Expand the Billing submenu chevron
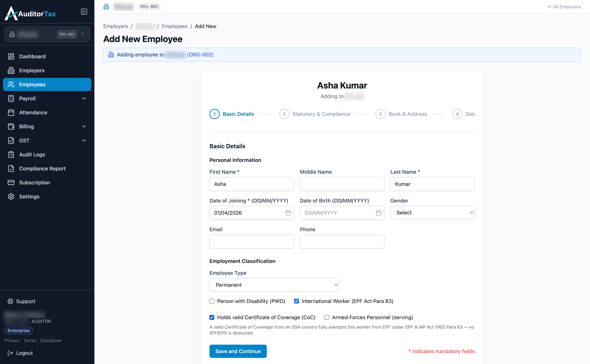 [84, 126]
